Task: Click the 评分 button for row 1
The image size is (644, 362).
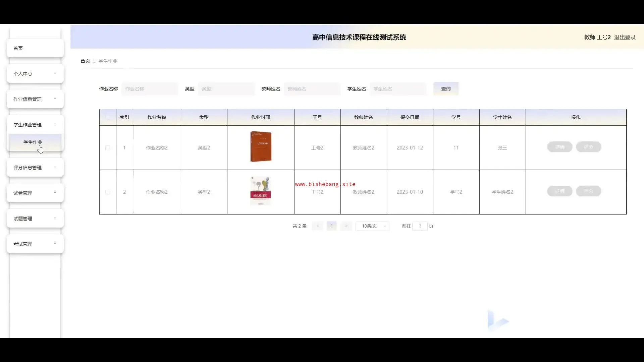Action: (x=588, y=147)
